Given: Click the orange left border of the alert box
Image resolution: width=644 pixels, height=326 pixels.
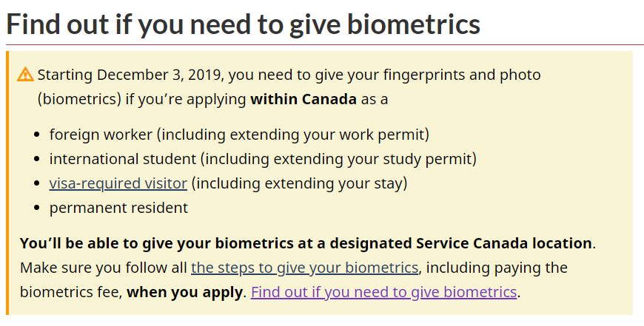Looking at the screenshot, I should point(7,183).
